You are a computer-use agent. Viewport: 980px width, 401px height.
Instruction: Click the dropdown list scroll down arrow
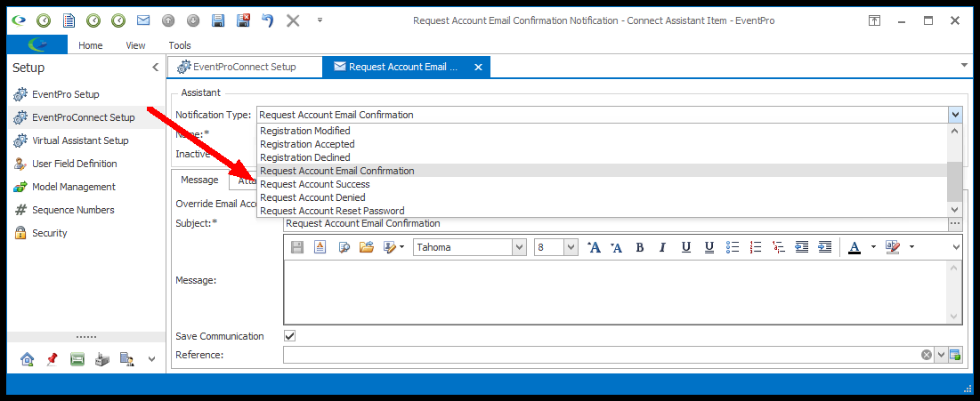click(954, 210)
